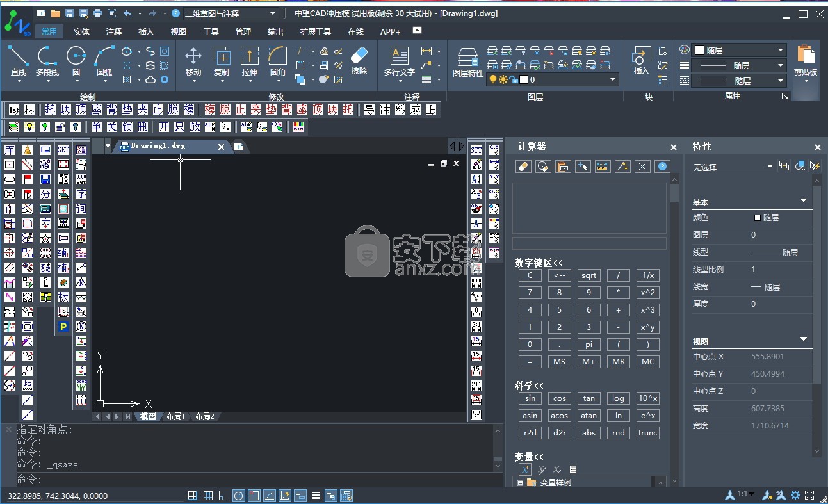The height and width of the screenshot is (504, 828).
Task: Open 图层特性 layer properties
Action: click(x=468, y=63)
